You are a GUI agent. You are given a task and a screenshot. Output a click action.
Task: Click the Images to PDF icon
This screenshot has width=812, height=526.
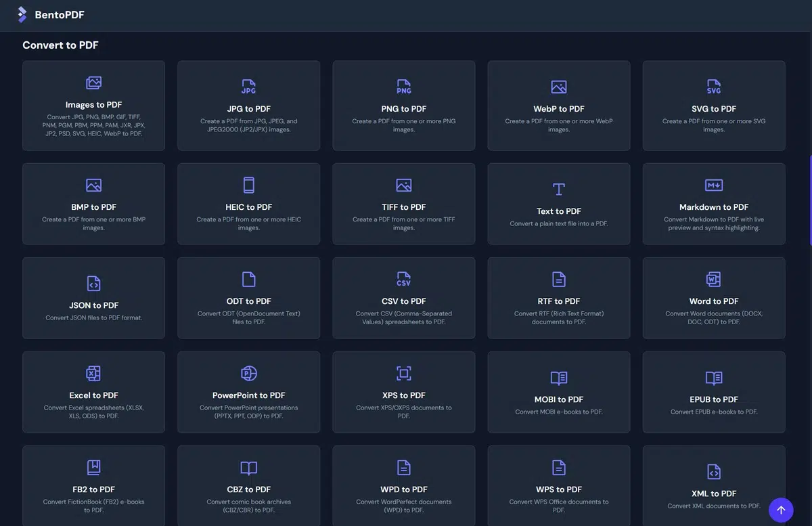click(x=93, y=83)
